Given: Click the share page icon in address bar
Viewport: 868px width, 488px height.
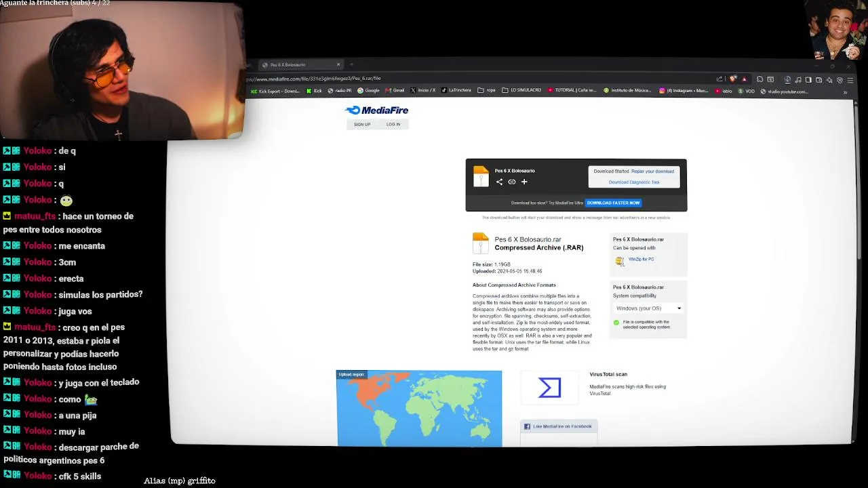Looking at the screenshot, I should [x=719, y=79].
